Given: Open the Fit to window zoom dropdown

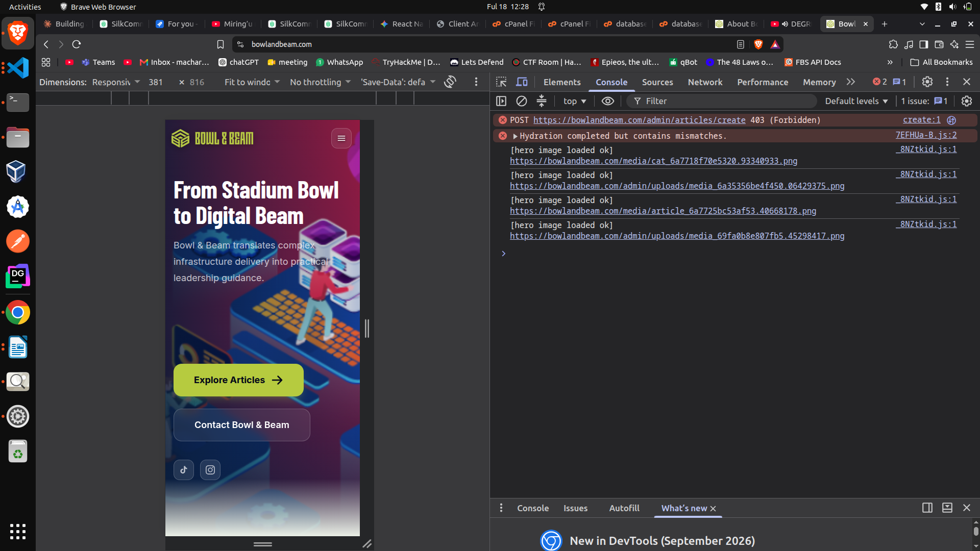Looking at the screenshot, I should click(x=252, y=82).
